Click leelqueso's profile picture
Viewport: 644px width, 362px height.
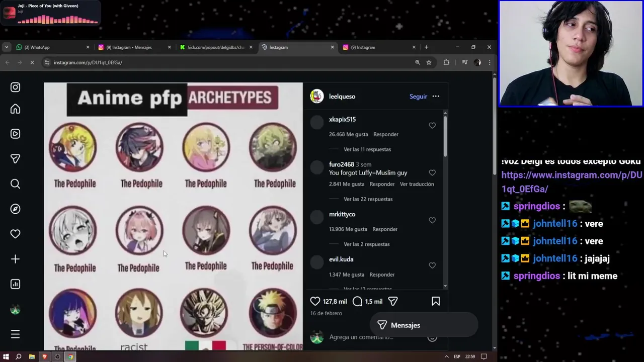click(317, 97)
